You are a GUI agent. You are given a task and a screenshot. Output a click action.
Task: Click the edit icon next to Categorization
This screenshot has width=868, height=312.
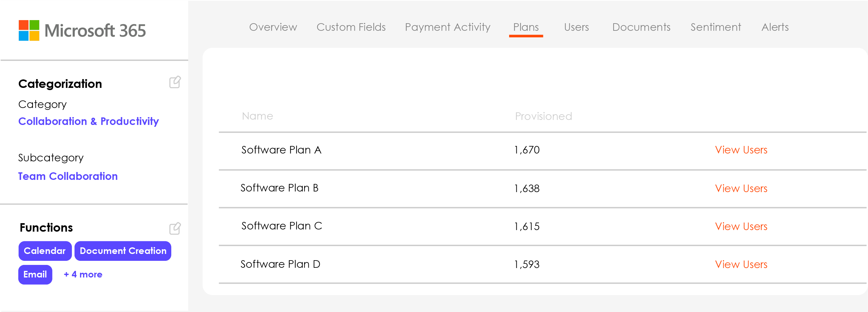175,82
